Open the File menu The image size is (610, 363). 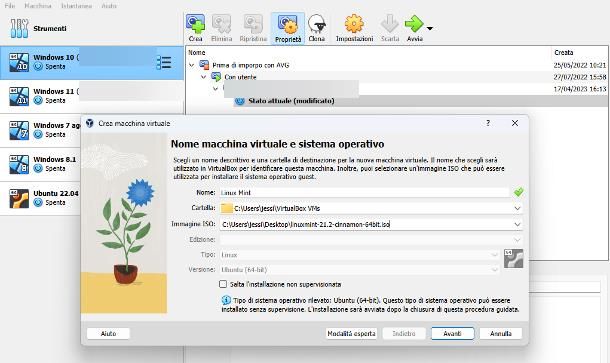[10, 6]
